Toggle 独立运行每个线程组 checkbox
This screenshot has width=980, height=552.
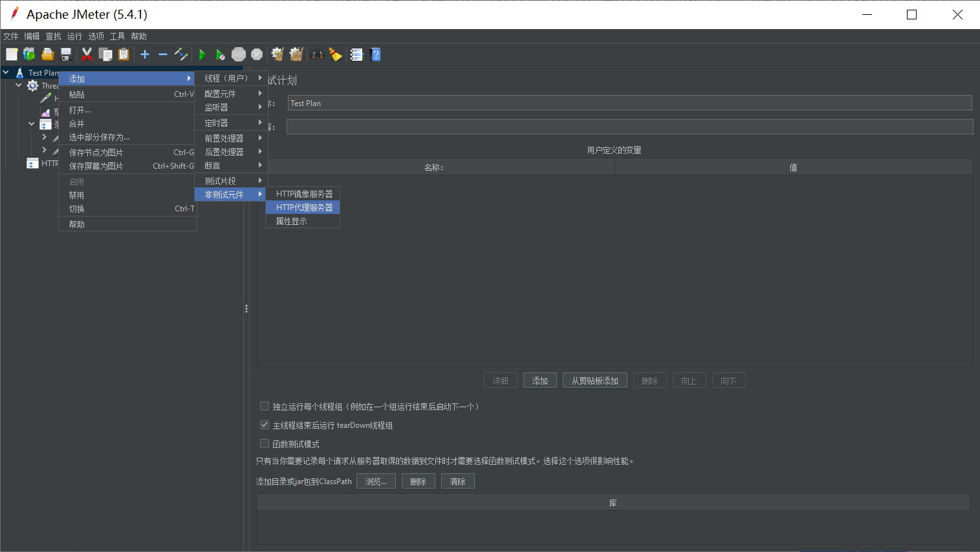264,406
